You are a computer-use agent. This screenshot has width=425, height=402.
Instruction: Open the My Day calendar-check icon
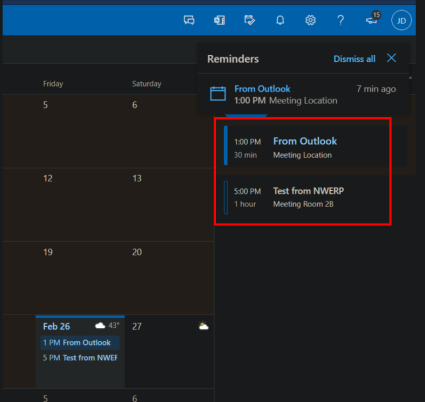(249, 20)
